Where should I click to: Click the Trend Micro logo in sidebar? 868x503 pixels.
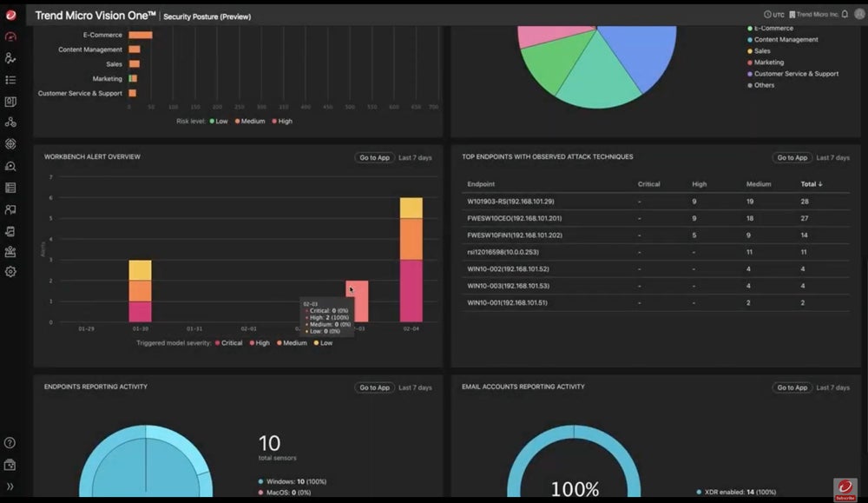(10, 15)
